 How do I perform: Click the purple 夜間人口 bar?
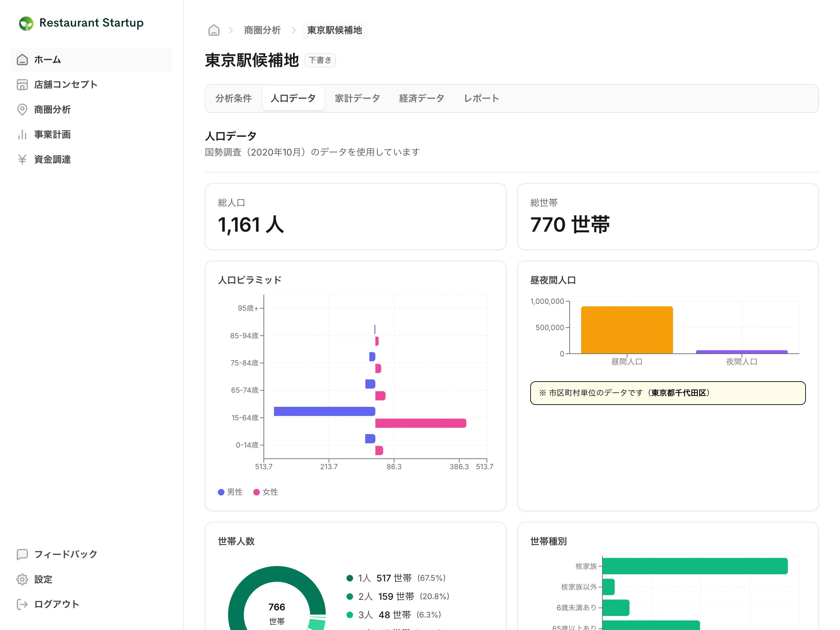point(742,352)
